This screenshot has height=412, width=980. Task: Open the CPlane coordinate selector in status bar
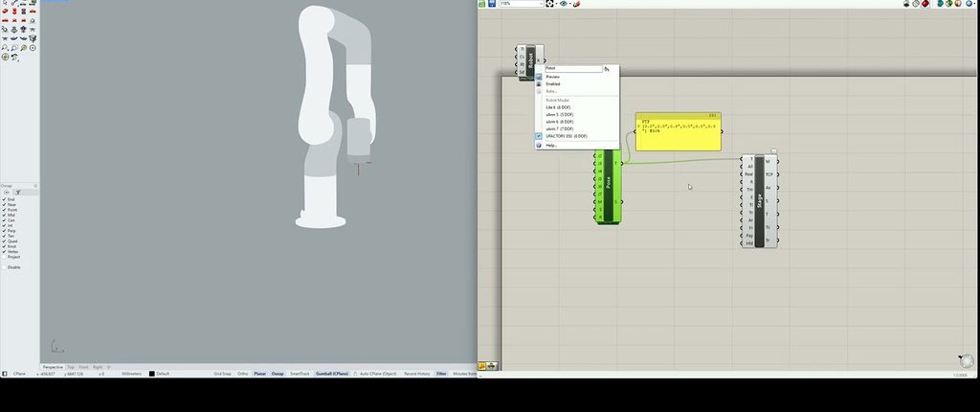click(x=19, y=374)
